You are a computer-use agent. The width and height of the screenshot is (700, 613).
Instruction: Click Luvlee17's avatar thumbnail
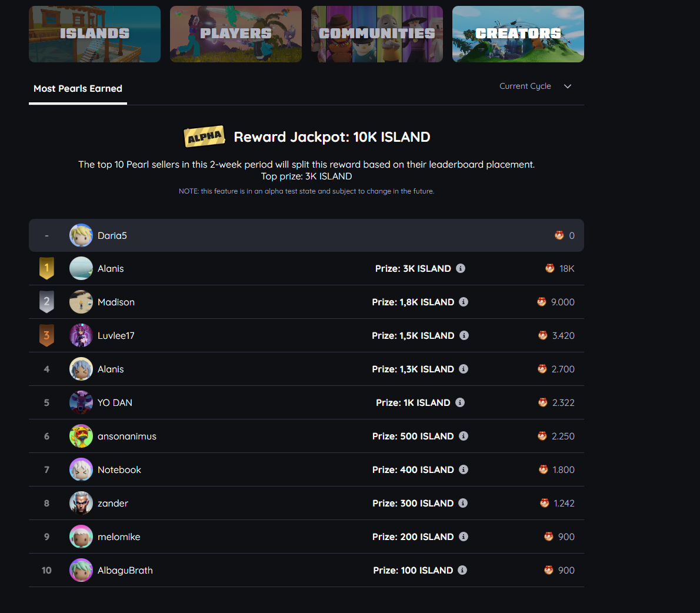tap(81, 335)
